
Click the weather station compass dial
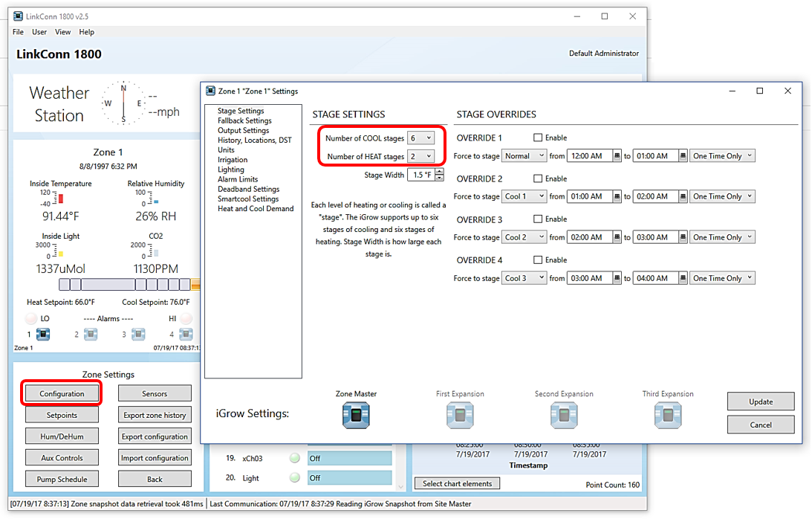click(123, 103)
